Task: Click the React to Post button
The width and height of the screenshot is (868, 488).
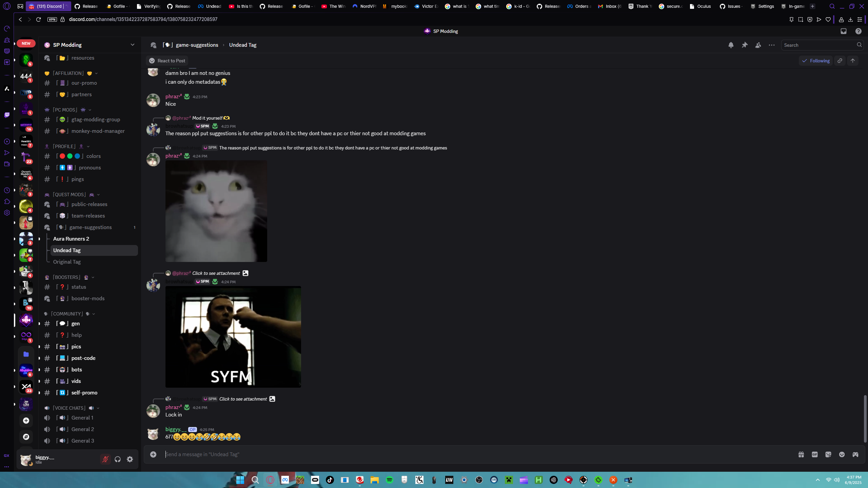Action: tap(167, 61)
